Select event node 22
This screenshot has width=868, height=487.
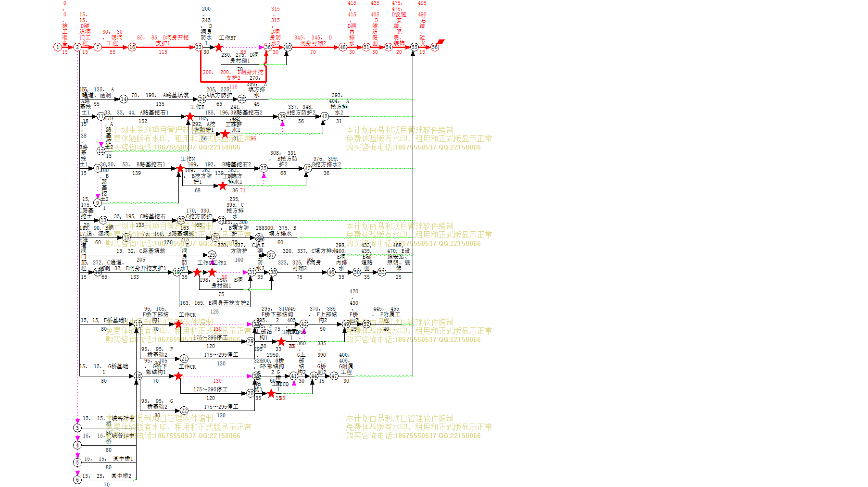point(184,411)
